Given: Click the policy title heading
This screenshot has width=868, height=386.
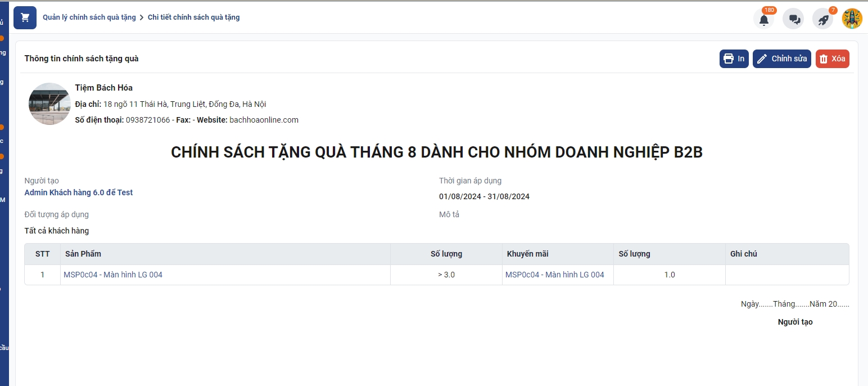Looking at the screenshot, I should pos(436,152).
